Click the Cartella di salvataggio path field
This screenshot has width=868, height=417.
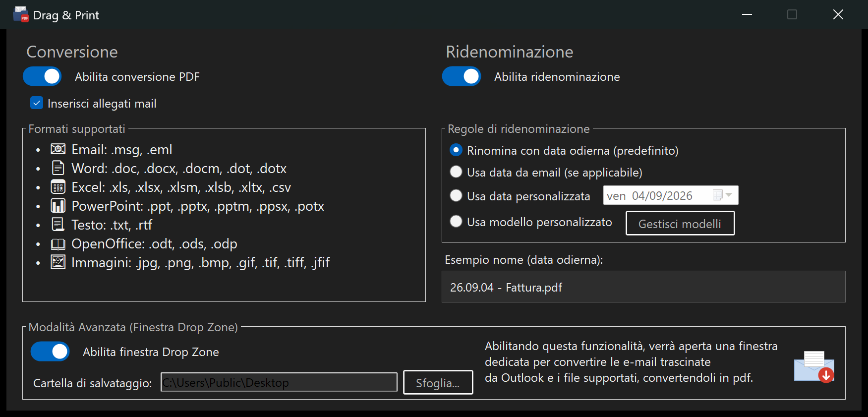click(x=279, y=382)
